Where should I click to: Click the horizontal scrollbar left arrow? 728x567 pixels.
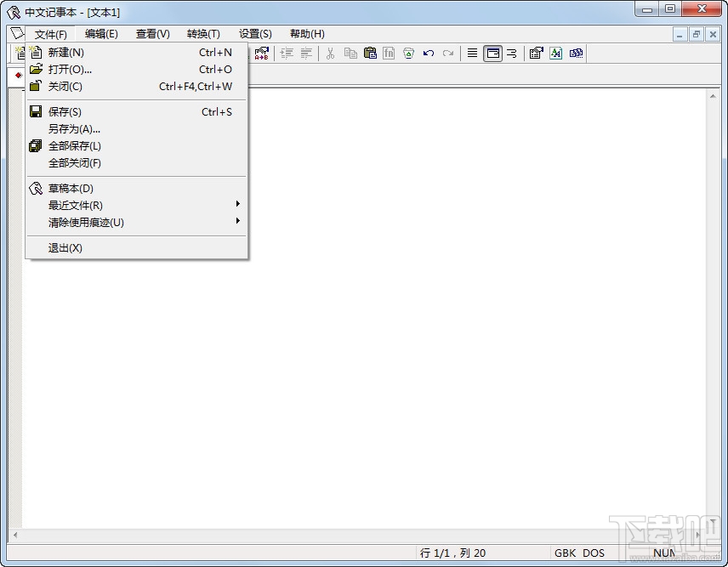pyautogui.click(x=15, y=535)
